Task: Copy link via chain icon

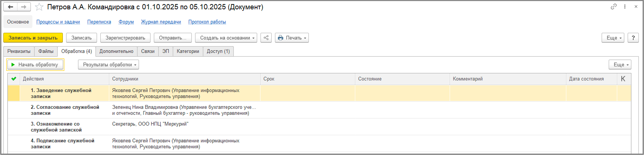Action: tap(614, 7)
